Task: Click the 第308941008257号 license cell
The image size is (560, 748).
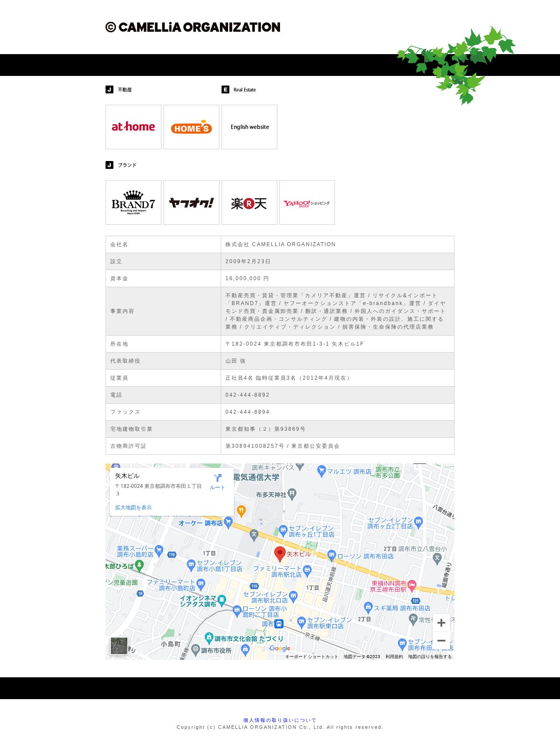Action: tap(338, 446)
